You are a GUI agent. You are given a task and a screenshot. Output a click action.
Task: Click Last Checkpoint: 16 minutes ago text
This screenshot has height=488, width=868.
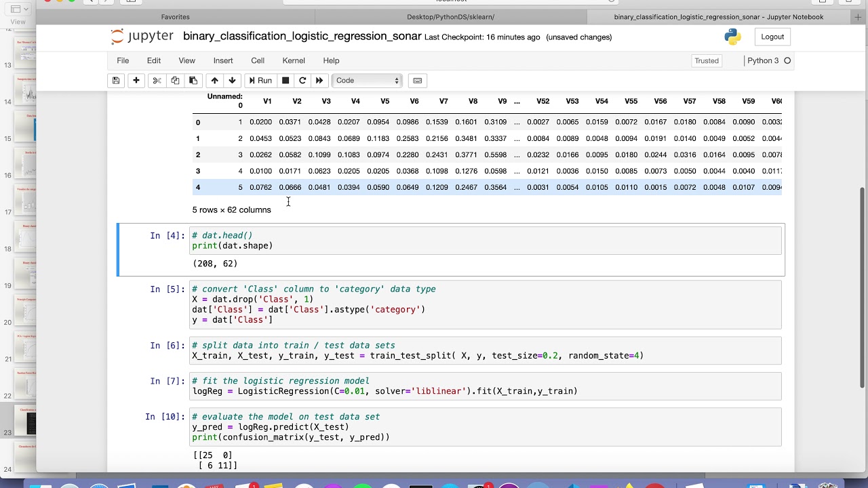coord(482,37)
